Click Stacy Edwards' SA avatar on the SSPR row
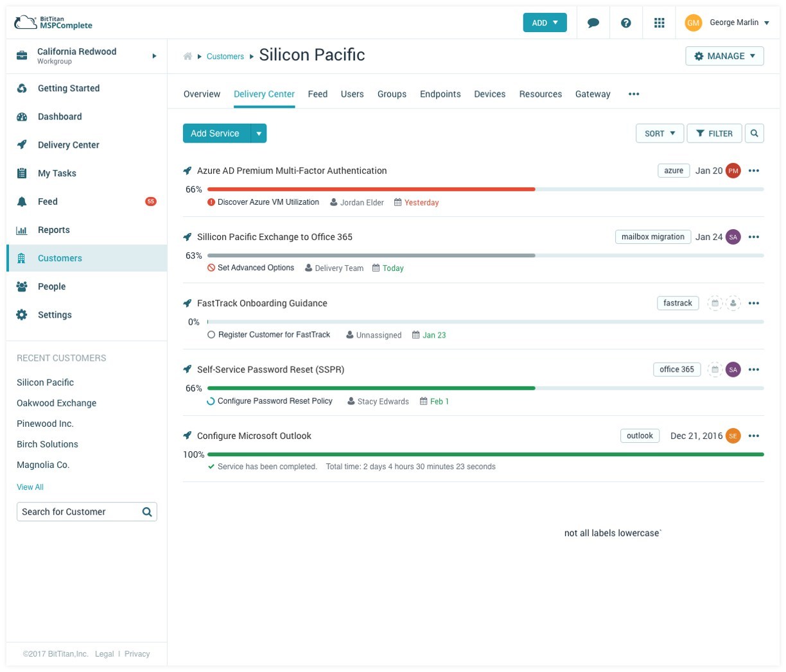Viewport: 786px width, 672px height. [x=733, y=369]
